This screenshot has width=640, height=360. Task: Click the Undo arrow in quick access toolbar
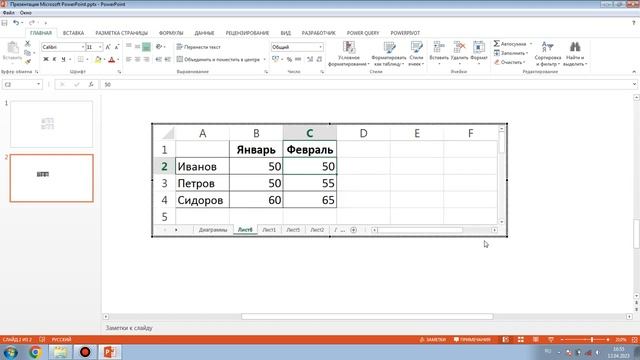[16, 23]
